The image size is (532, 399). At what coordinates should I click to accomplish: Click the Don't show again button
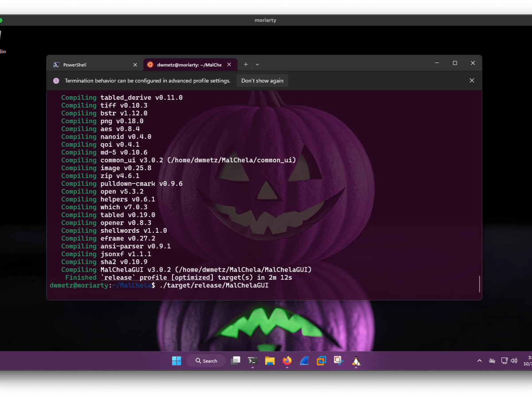pos(262,81)
